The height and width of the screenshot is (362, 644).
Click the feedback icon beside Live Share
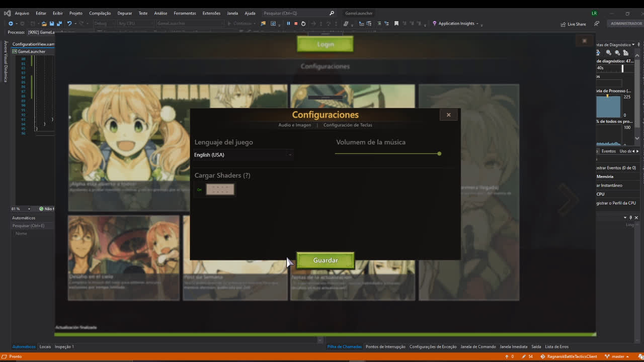(597, 24)
